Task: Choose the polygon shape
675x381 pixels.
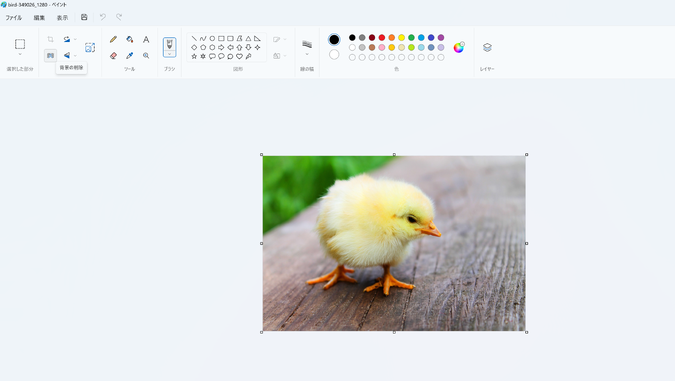Action: click(x=239, y=38)
